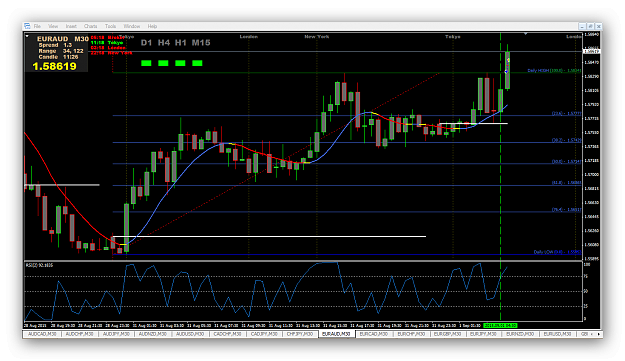Image resolution: width=625 pixels, height=361 pixels.
Task: Switch to the EURJPY,M30 chart tab
Action: pos(483,334)
